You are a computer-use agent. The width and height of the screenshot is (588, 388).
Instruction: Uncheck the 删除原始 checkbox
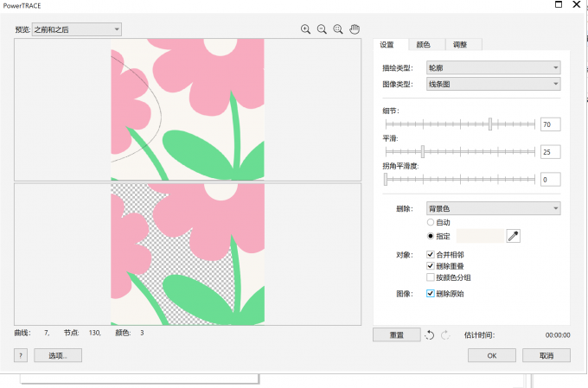(x=431, y=294)
